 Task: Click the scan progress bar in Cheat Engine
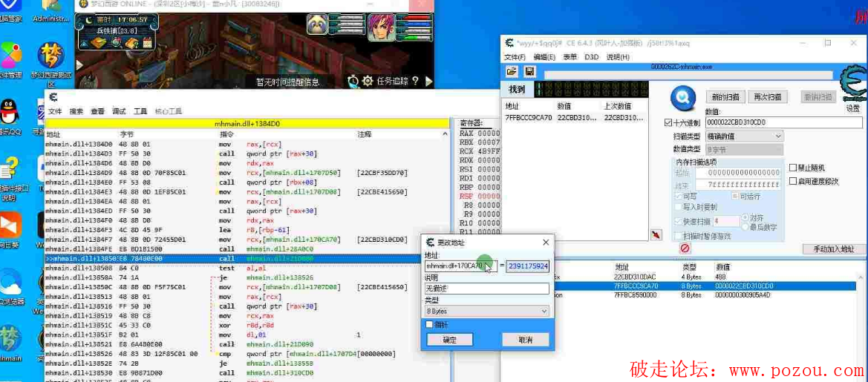pyautogui.click(x=688, y=75)
